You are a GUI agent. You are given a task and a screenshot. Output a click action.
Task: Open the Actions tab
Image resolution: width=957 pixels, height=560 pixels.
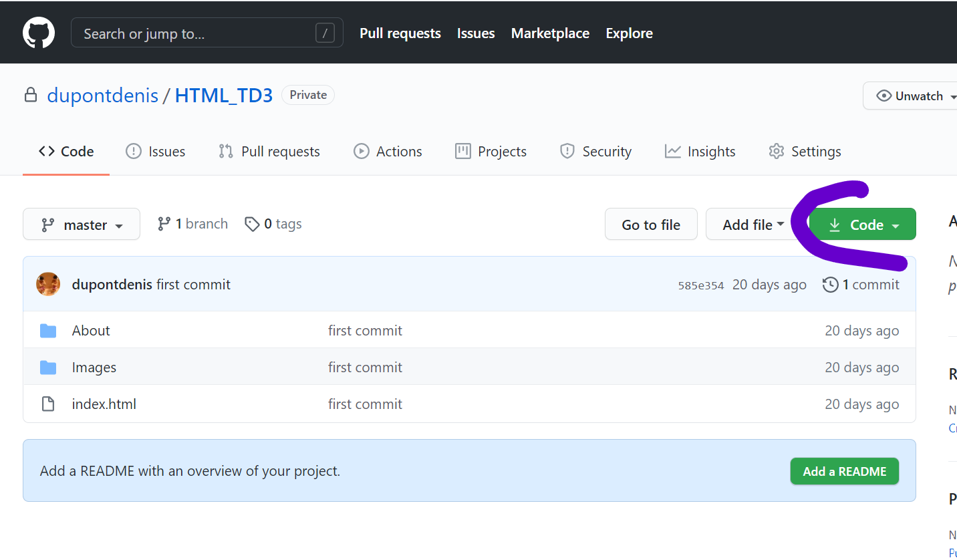388,152
